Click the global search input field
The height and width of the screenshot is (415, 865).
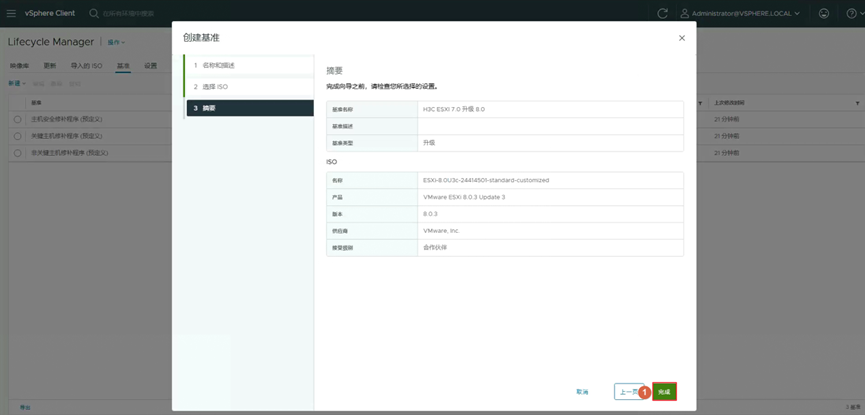click(129, 13)
